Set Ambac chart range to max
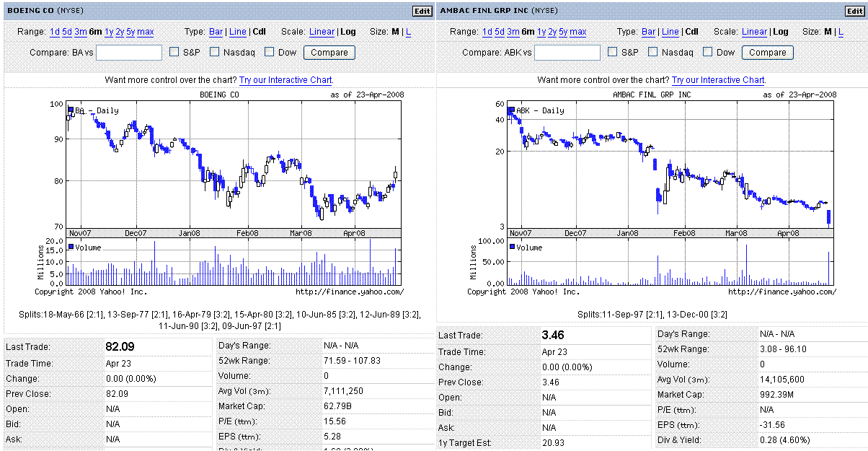The width and height of the screenshot is (868, 451). [x=577, y=32]
